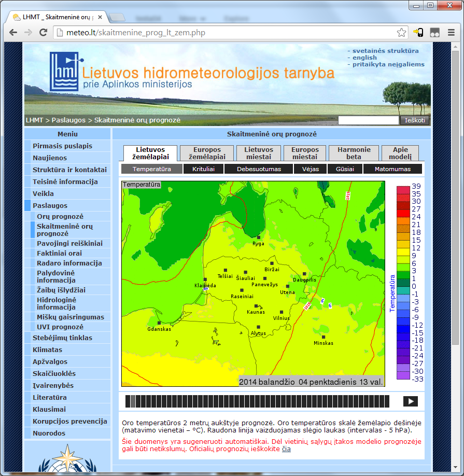Click LHMT in the breadcrumb trail
This screenshot has width=464, height=476.
(x=34, y=120)
